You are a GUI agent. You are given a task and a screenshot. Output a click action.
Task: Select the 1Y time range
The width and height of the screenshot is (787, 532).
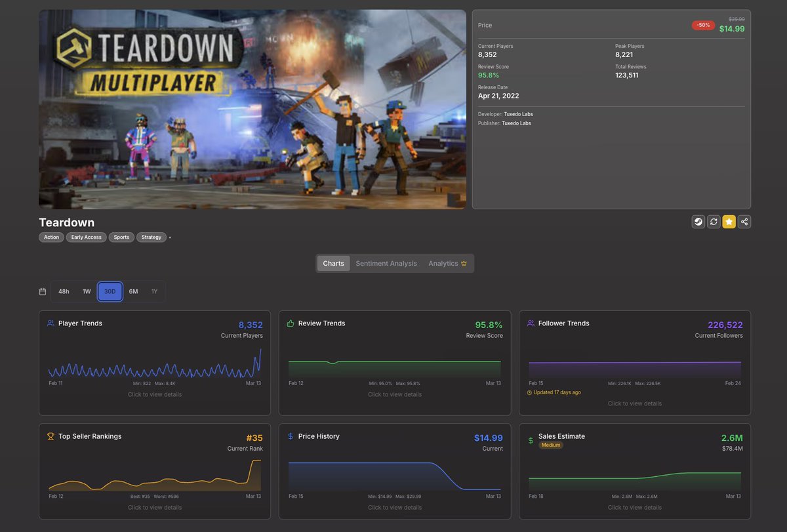click(154, 292)
